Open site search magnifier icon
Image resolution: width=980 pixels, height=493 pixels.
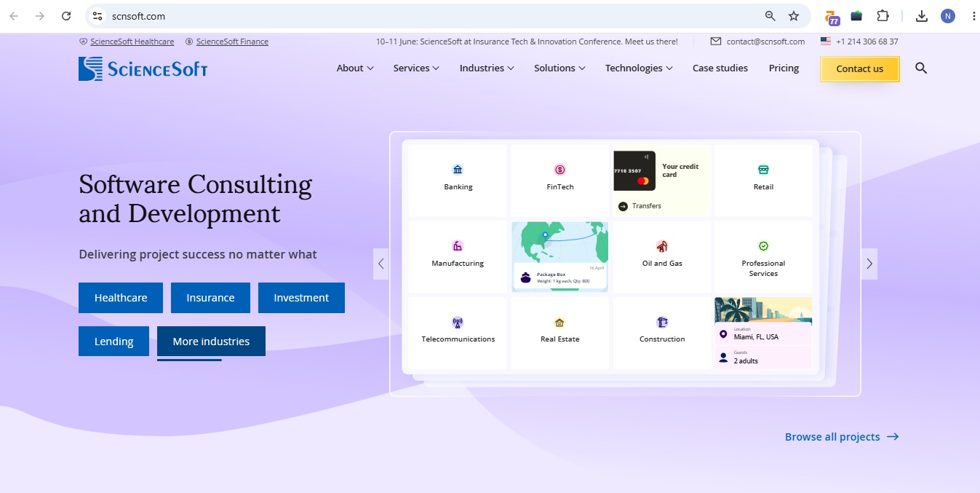(x=921, y=68)
